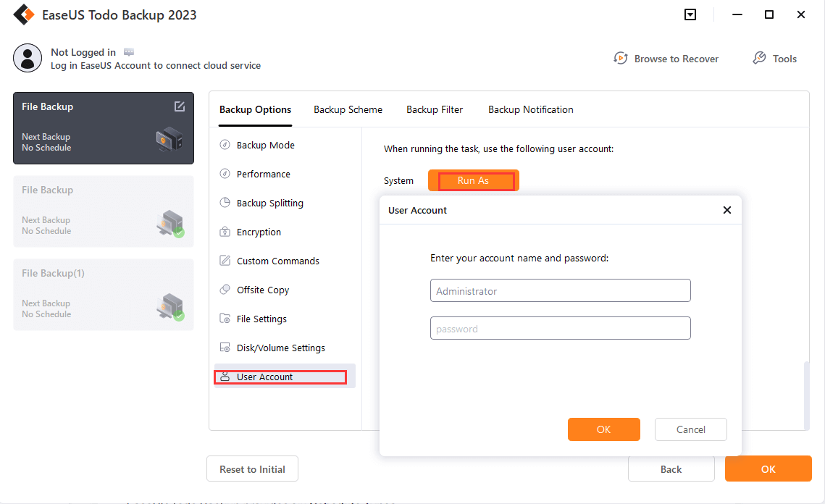Click the user profile avatar icon
The image size is (825, 504).
(28, 58)
